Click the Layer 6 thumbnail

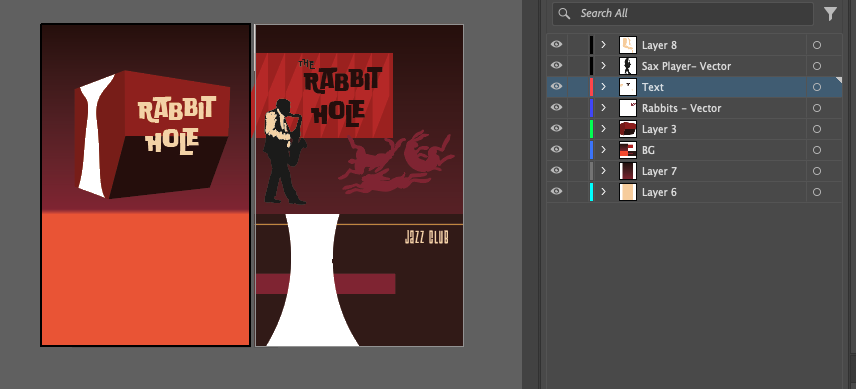pos(628,191)
